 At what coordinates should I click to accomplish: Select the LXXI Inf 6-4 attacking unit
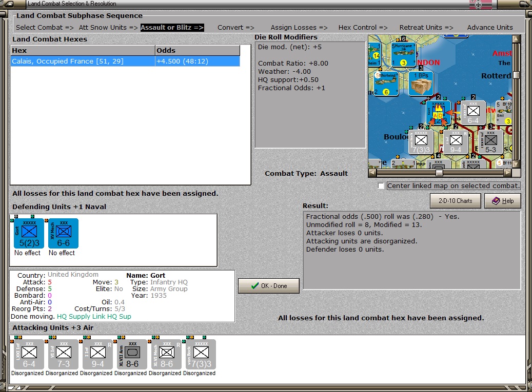29,354
